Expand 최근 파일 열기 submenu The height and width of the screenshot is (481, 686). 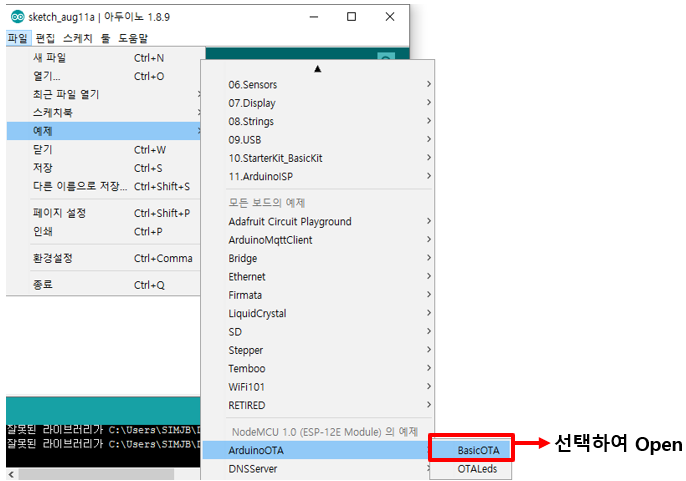104,94
